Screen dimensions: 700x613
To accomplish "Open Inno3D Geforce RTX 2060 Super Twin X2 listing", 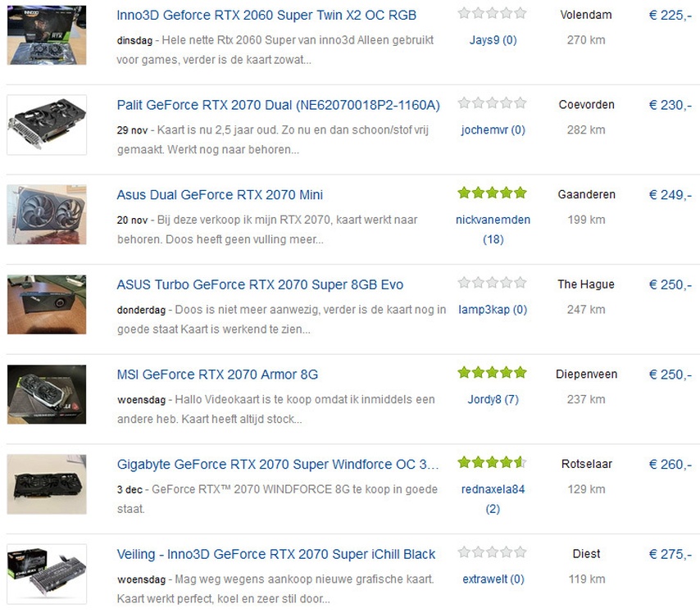I will click(266, 16).
